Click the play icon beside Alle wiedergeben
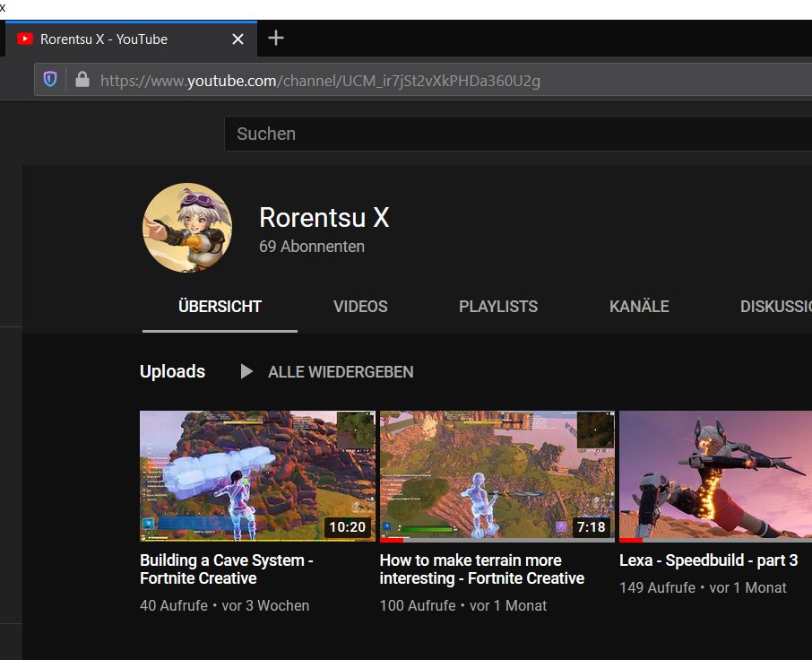The width and height of the screenshot is (812, 660). click(246, 371)
